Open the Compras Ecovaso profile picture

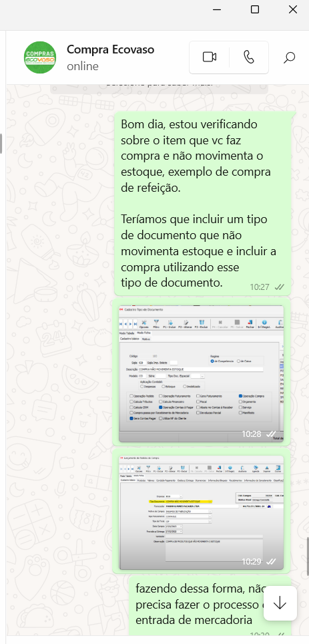pos(40,57)
